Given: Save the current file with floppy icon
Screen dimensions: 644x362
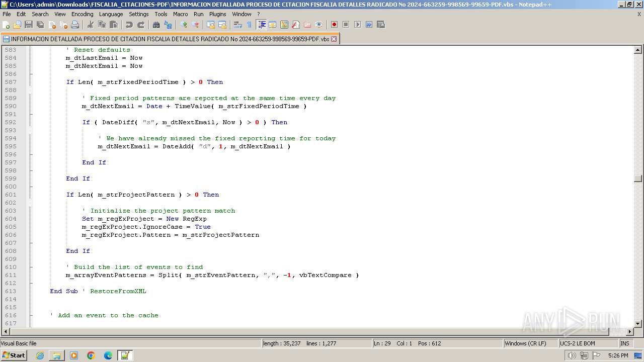Looking at the screenshot, I should click(x=29, y=25).
